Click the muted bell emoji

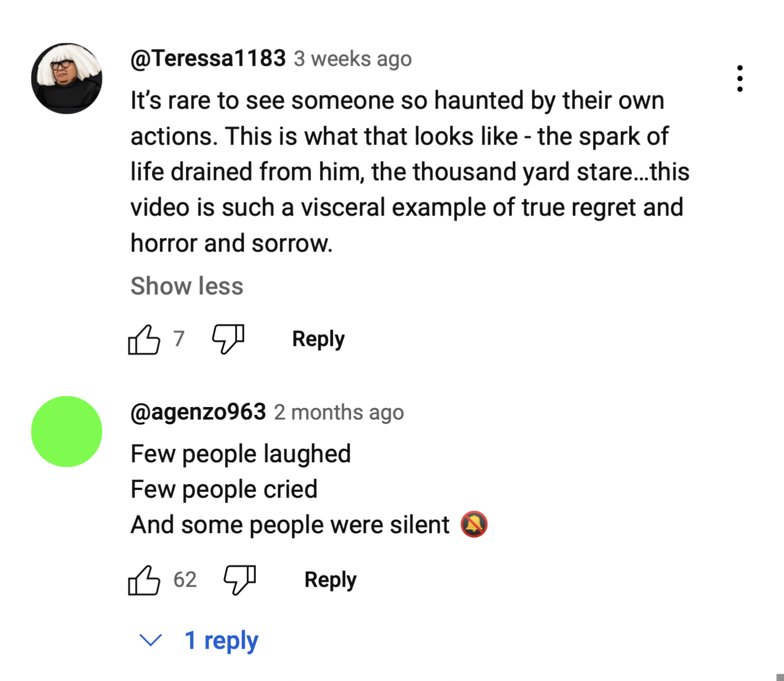pyautogui.click(x=474, y=524)
